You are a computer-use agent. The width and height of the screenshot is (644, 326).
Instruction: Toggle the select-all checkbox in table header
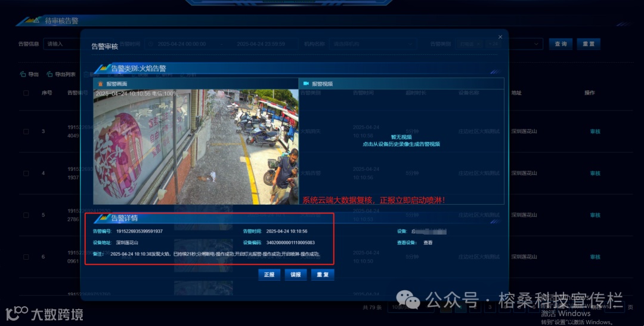[26, 93]
